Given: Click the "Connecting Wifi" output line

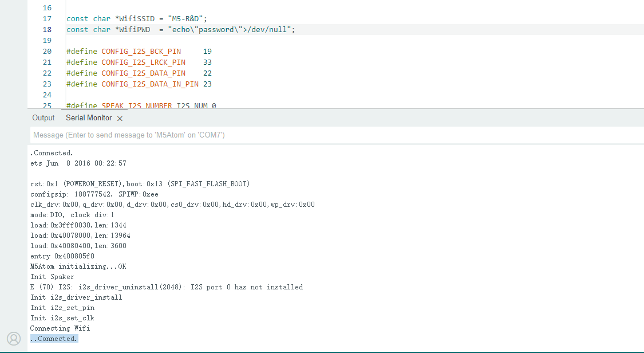Looking at the screenshot, I should click(60, 328).
